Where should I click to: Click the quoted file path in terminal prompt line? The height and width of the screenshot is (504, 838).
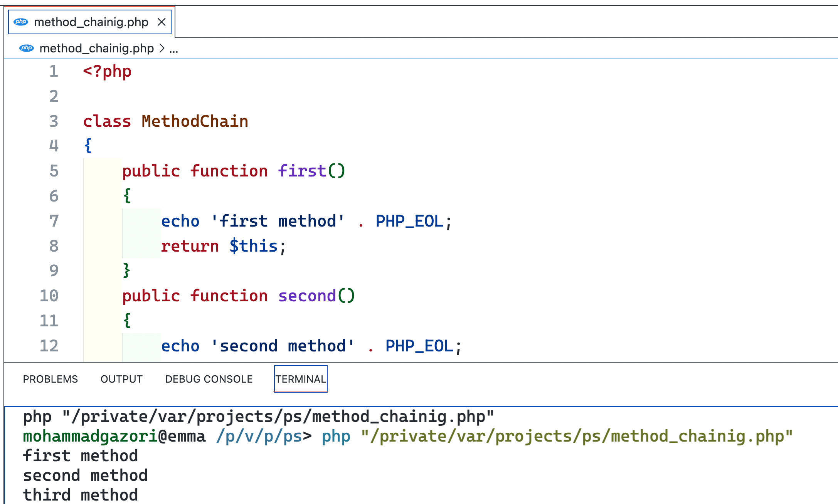(x=577, y=437)
